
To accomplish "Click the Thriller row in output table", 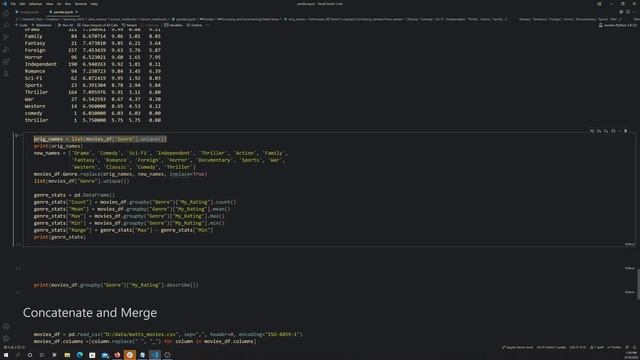I will click(x=93, y=92).
